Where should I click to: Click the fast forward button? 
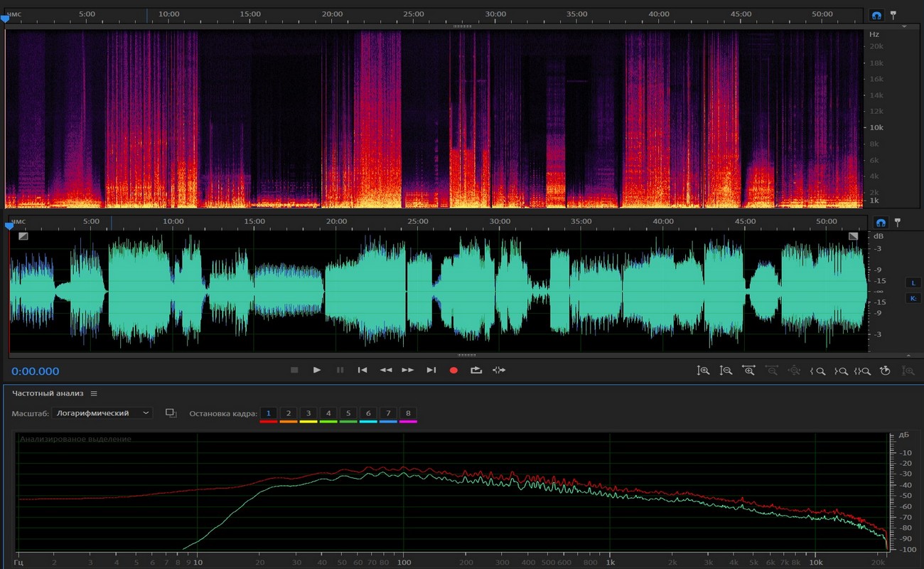tap(408, 371)
